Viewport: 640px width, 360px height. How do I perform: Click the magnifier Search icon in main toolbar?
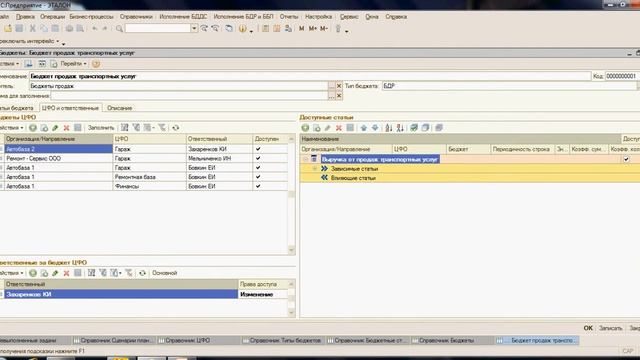pos(119,29)
